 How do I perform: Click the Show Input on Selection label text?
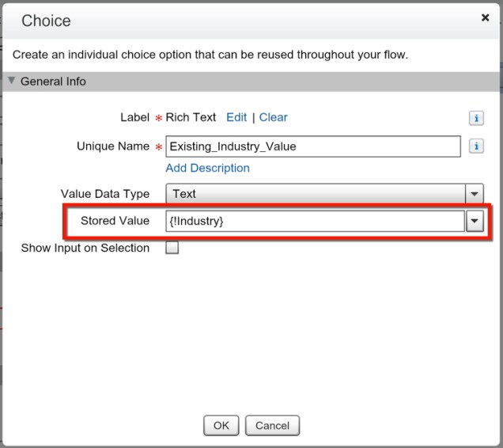click(85, 248)
